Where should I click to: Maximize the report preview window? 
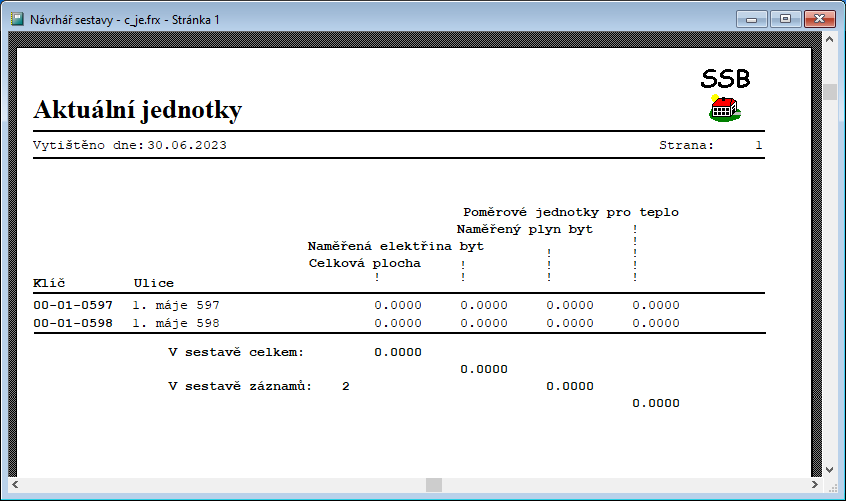[x=784, y=18]
